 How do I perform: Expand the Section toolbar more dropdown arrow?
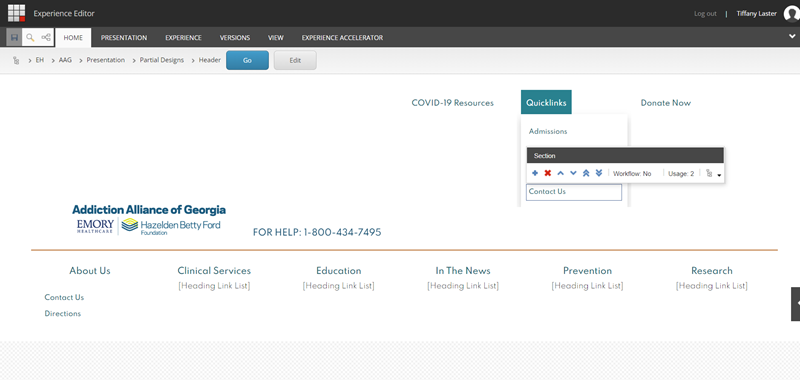[x=719, y=175]
